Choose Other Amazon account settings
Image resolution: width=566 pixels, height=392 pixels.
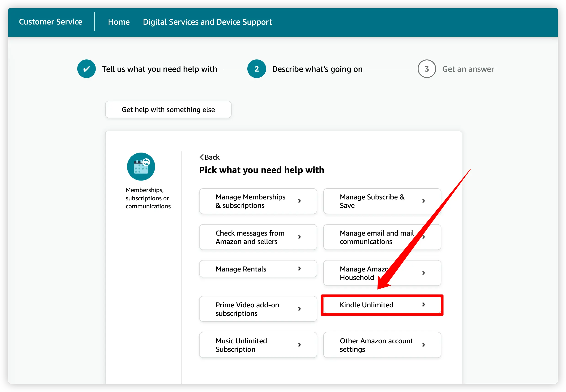pyautogui.click(x=382, y=345)
